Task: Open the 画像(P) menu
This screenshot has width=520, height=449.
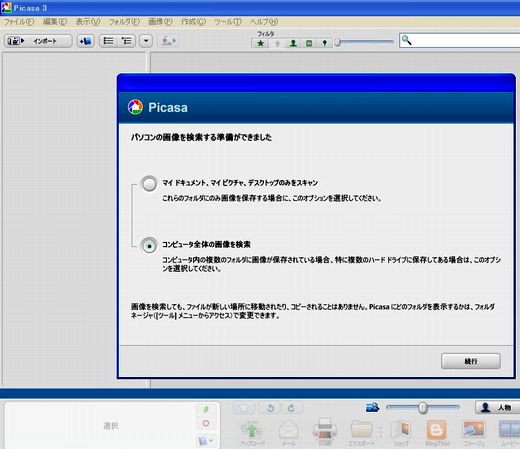Action: pyautogui.click(x=160, y=22)
